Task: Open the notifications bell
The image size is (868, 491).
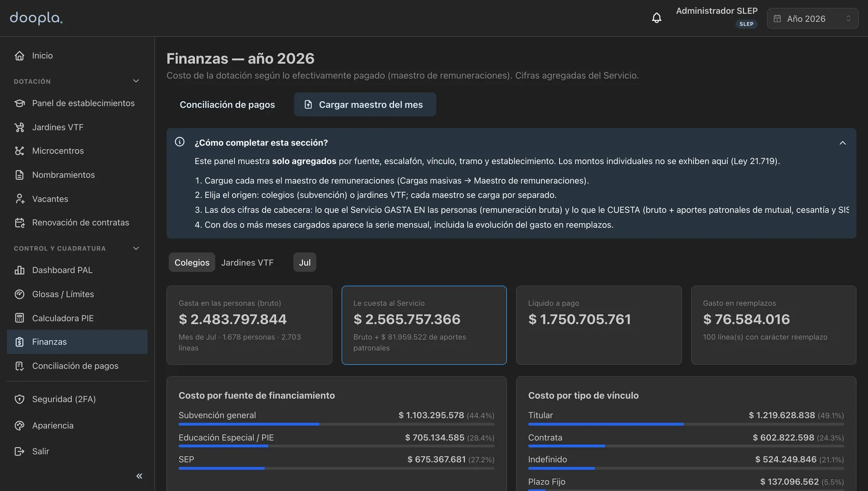Action: point(656,18)
